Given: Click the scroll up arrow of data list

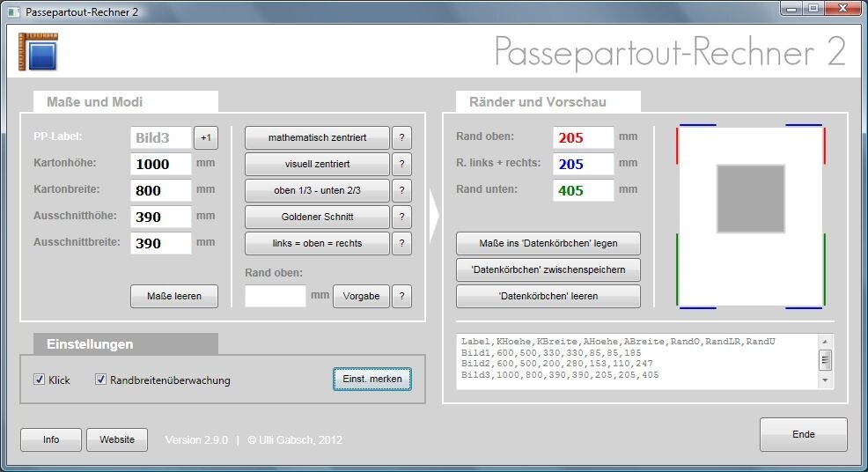Looking at the screenshot, I should coord(825,342).
